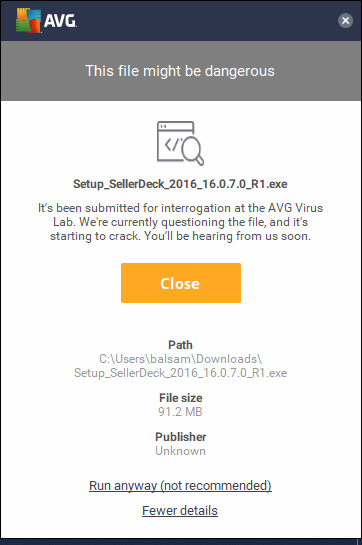362x545 pixels.
Task: Click the AVG wordmark text beside the logo
Action: click(60, 21)
